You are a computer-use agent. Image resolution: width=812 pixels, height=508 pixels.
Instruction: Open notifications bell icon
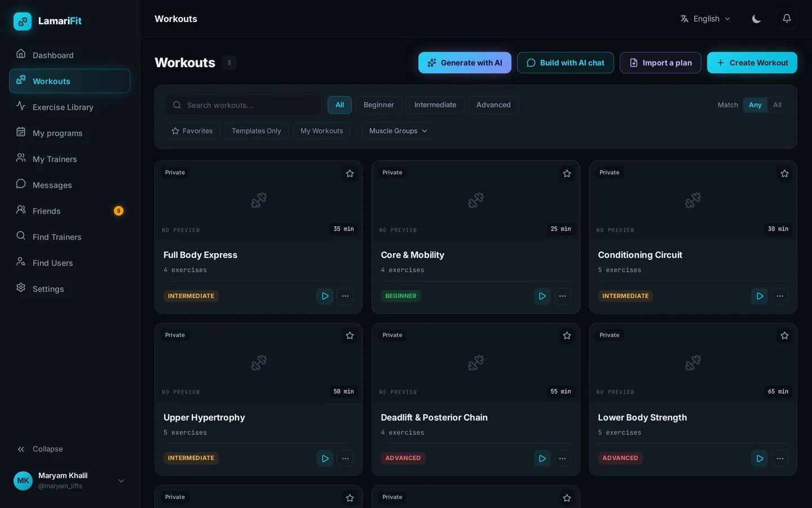click(x=787, y=19)
